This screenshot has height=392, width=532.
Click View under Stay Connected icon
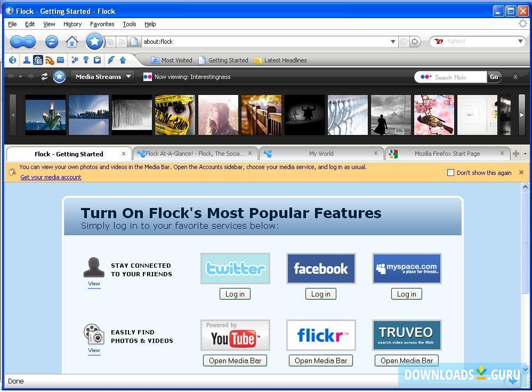point(94,284)
